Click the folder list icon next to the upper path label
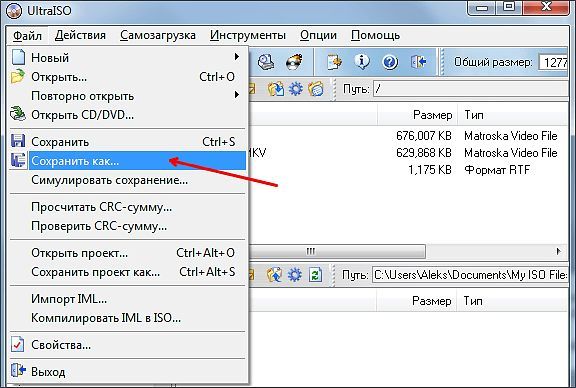The height and width of the screenshot is (388, 576). [316, 89]
